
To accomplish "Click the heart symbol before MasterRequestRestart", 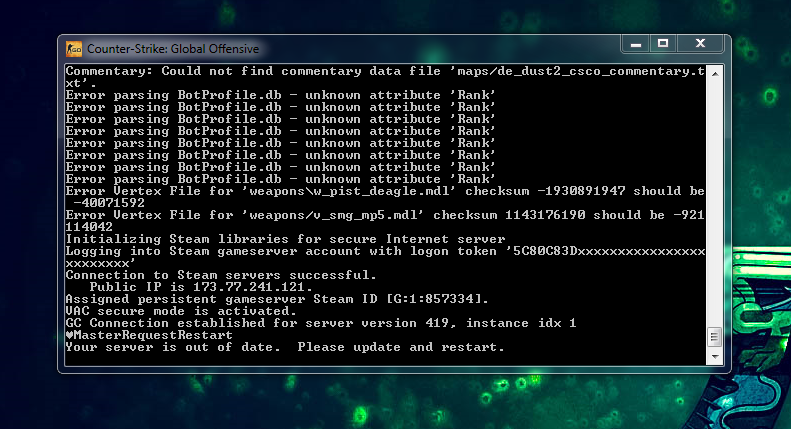I will pos(70,335).
